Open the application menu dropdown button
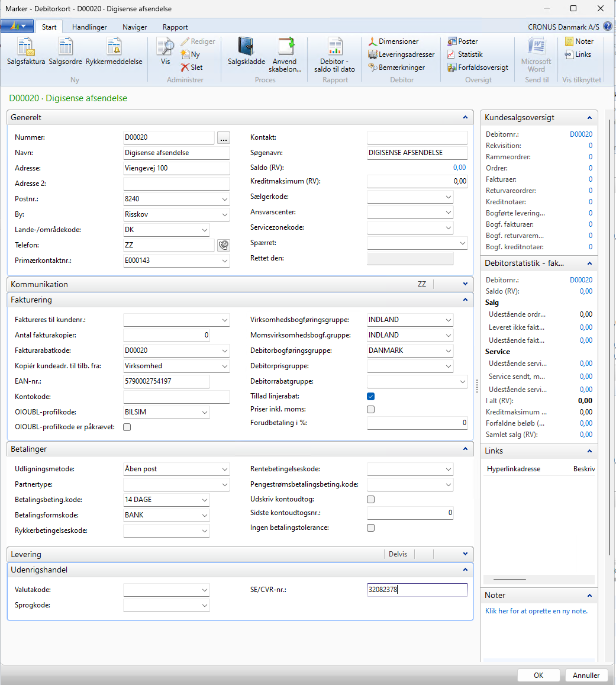 [x=17, y=26]
